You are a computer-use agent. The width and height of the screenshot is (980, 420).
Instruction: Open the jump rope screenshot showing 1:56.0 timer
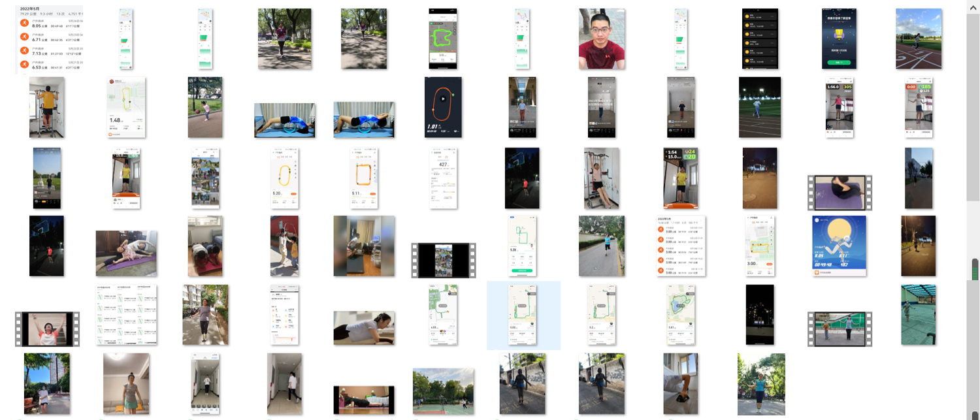pyautogui.click(x=839, y=107)
